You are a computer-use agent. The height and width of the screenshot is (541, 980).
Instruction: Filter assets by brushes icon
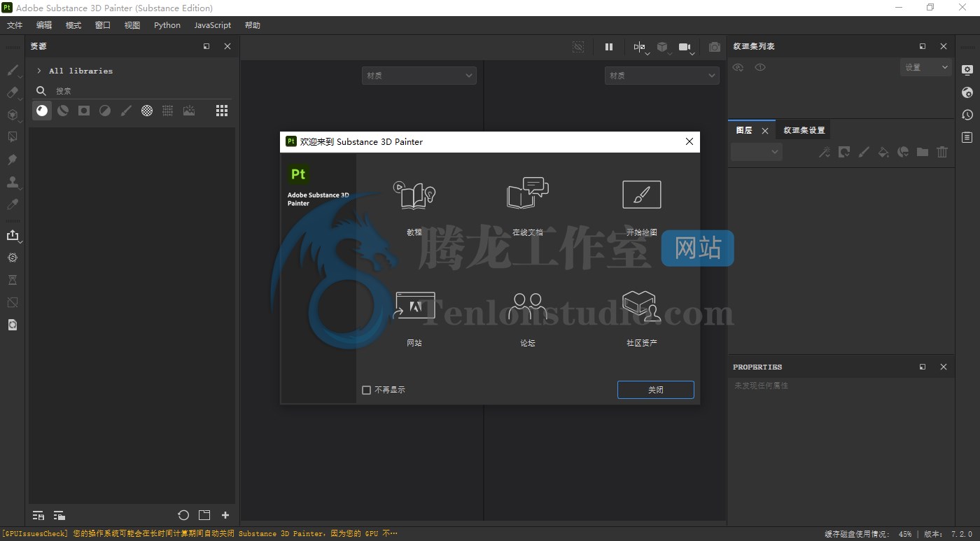(x=126, y=111)
